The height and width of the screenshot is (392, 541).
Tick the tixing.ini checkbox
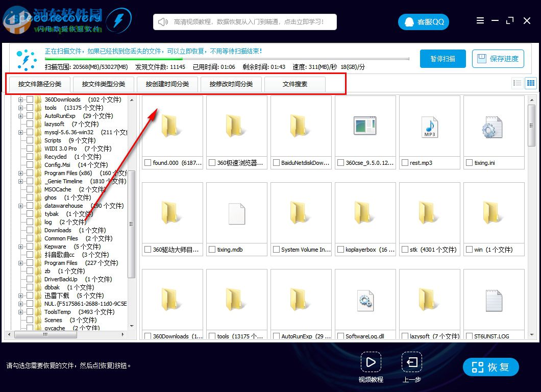pyautogui.click(x=469, y=162)
